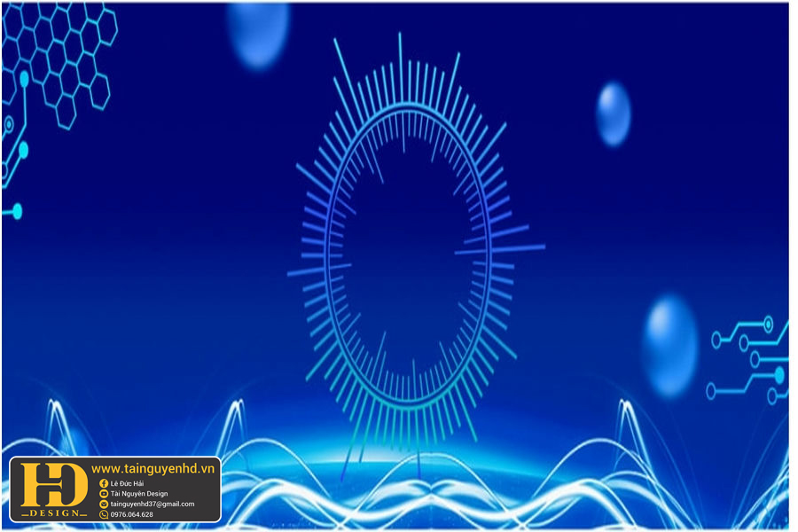The image size is (798, 532).
Task: Click the DESIGN text under the logo
Action: (x=54, y=513)
